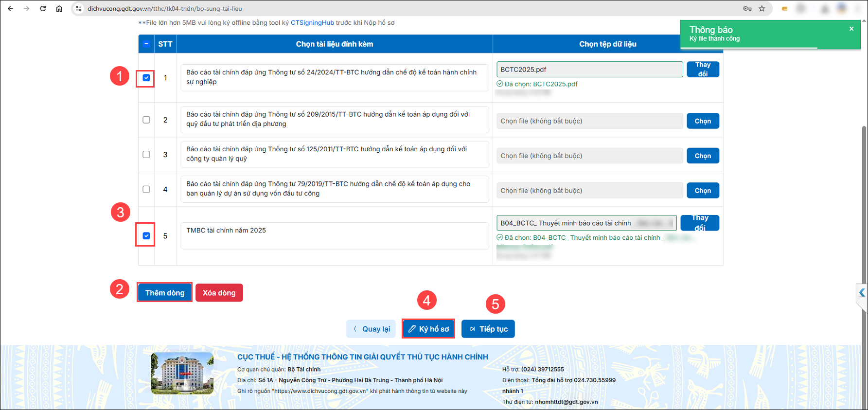The width and height of the screenshot is (868, 410).
Task: Click Ký hồ sơ to sign
Action: [428, 329]
